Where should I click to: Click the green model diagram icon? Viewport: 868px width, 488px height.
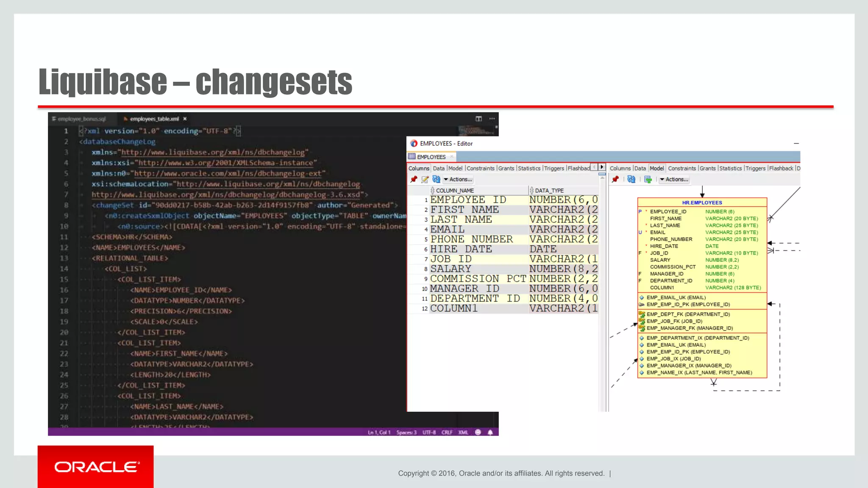(648, 180)
